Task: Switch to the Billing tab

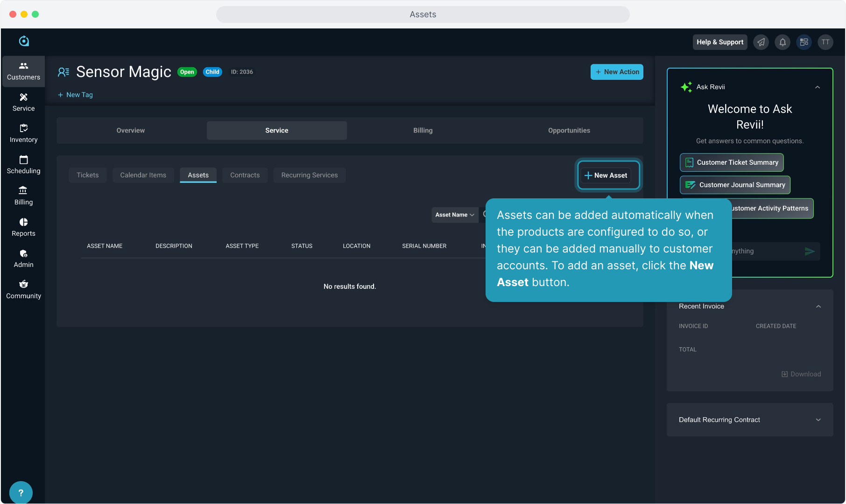Action: tap(423, 131)
